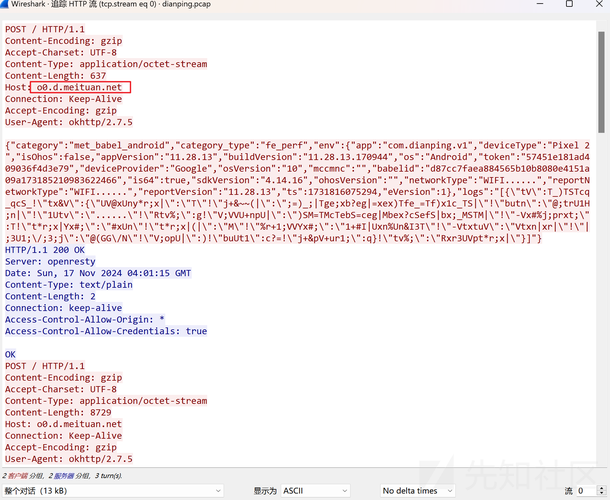
Task: Click the Content-Length: 2 header line
Action: point(50,296)
